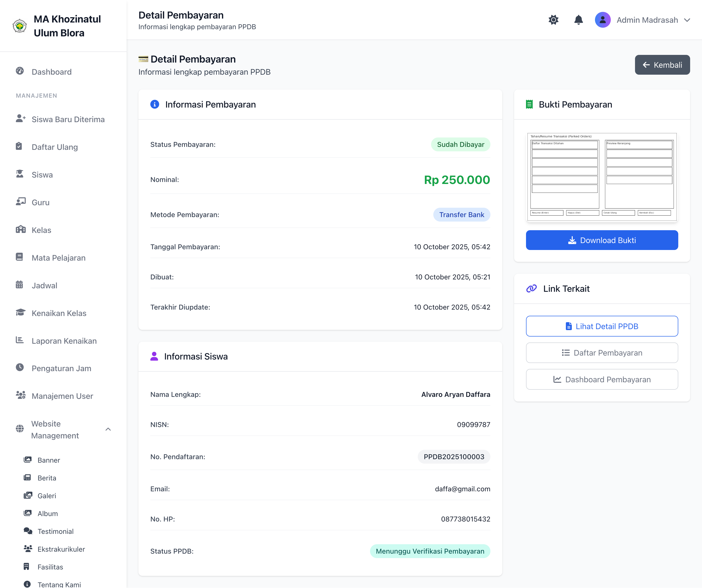Expand the Admin Madrasah dropdown chevron
The width and height of the screenshot is (702, 588).
click(x=687, y=20)
